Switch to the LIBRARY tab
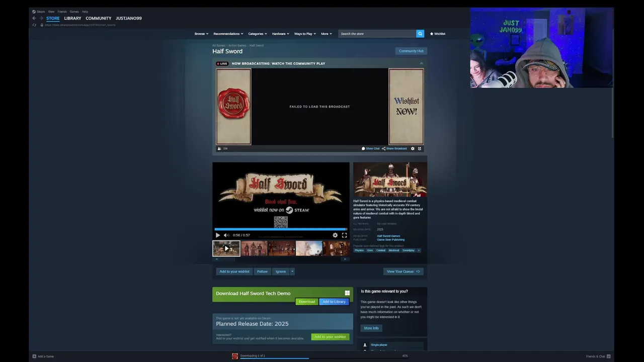Viewport: 644px width, 362px height. tap(72, 18)
